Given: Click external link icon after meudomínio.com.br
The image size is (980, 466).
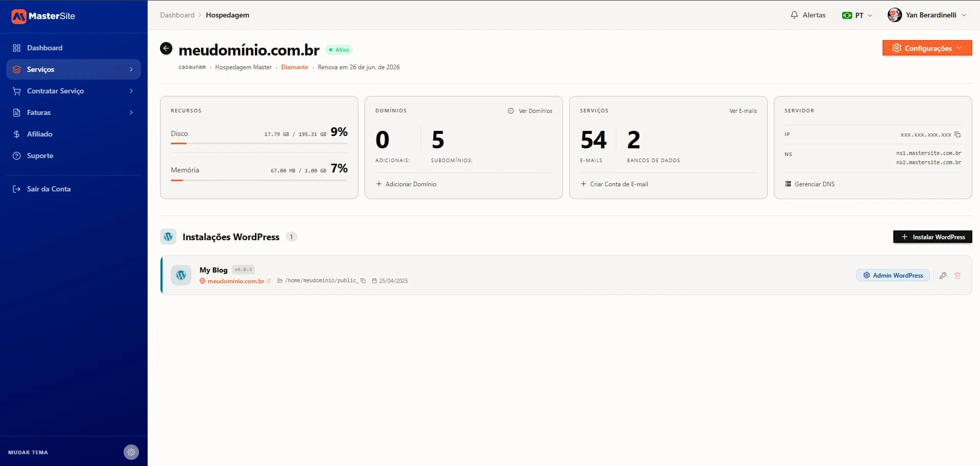Looking at the screenshot, I should pos(269,281).
